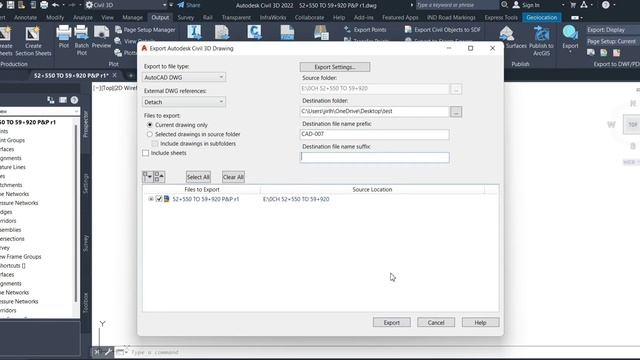
Task: Cancel the export dialog
Action: (x=436, y=322)
